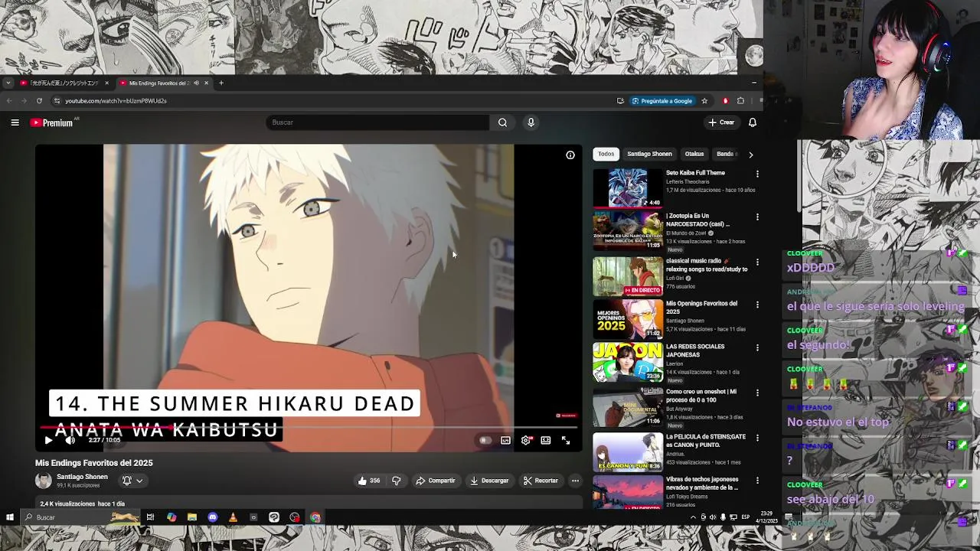Open options menu for the Zootopia video
980x551 pixels.
[757, 217]
